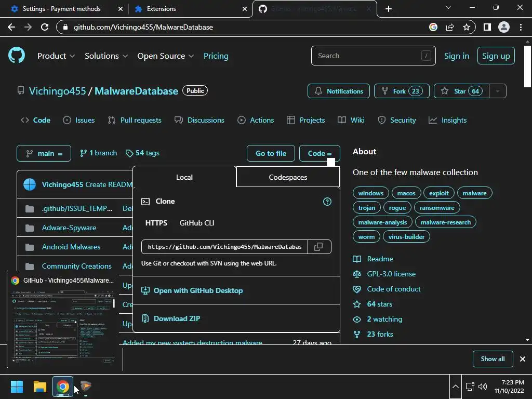Viewport: 532px width, 399px height.
Task: Click the browser back arrow
Action: [x=11, y=27]
